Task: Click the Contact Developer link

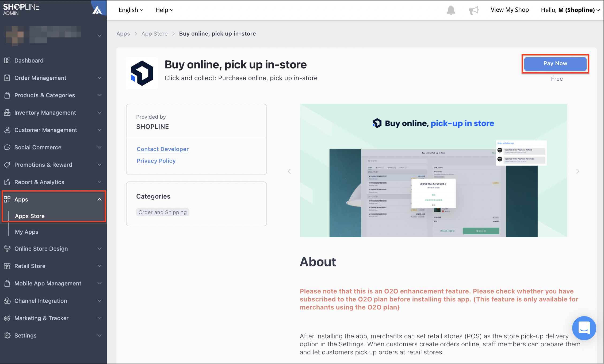Action: tap(163, 149)
